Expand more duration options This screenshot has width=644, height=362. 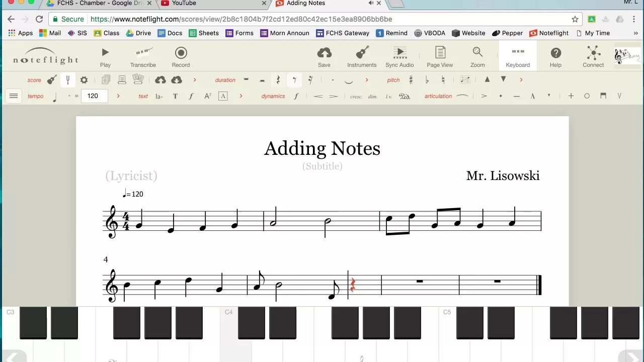pyautogui.click(x=367, y=80)
